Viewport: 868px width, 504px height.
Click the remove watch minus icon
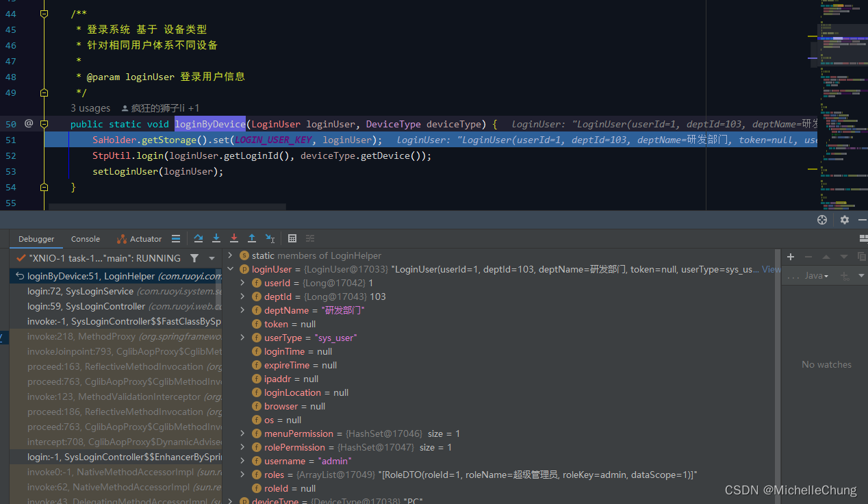808,257
